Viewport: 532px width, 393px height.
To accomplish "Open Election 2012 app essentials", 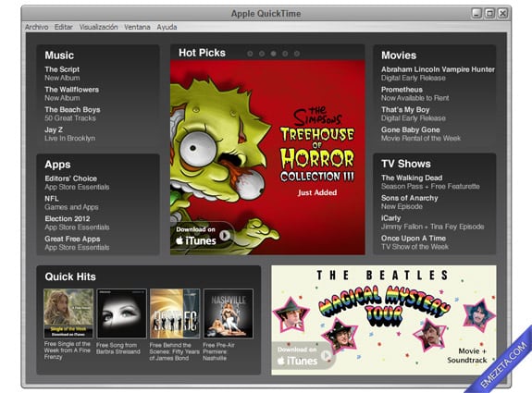I will [77, 223].
